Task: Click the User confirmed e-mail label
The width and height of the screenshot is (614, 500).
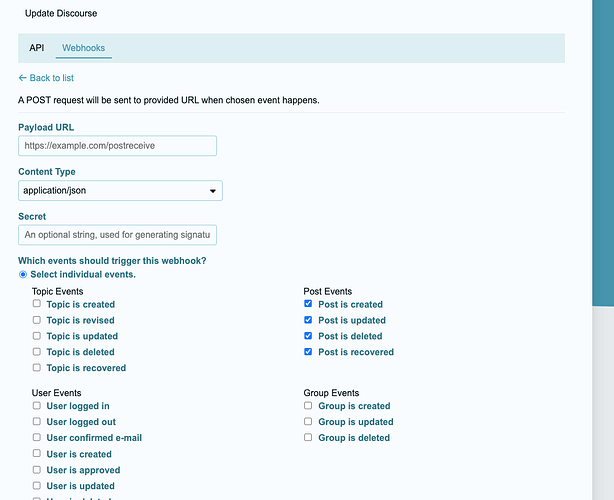Action: [94, 438]
